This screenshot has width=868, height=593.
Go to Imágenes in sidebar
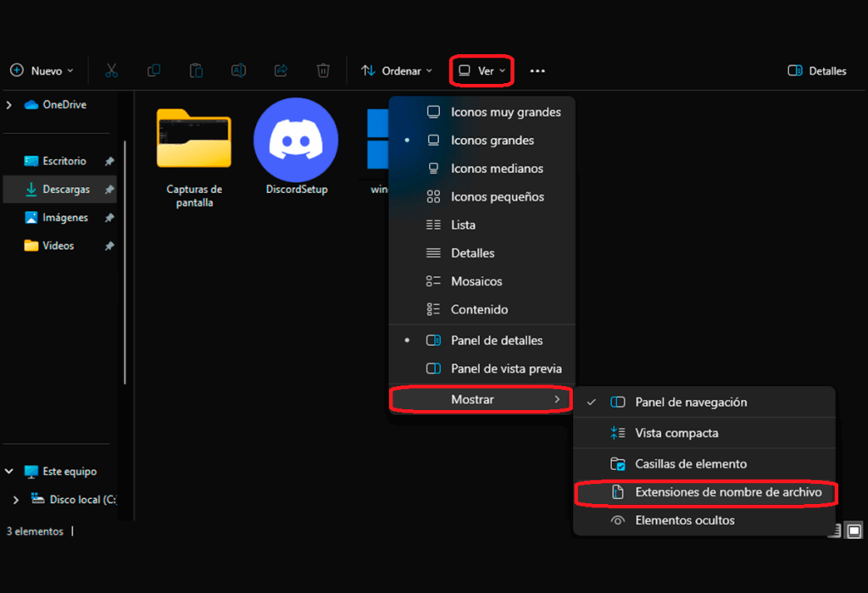pyautogui.click(x=57, y=218)
